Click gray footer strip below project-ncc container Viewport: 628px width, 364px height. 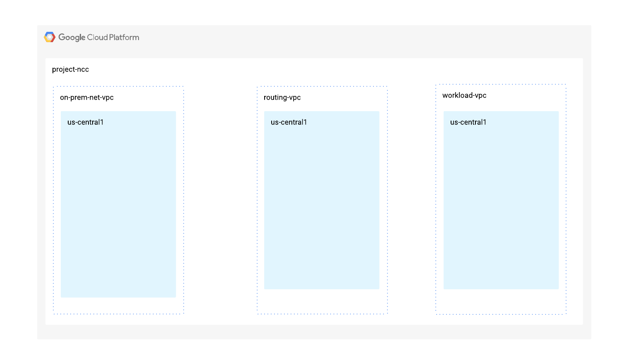[314, 332]
